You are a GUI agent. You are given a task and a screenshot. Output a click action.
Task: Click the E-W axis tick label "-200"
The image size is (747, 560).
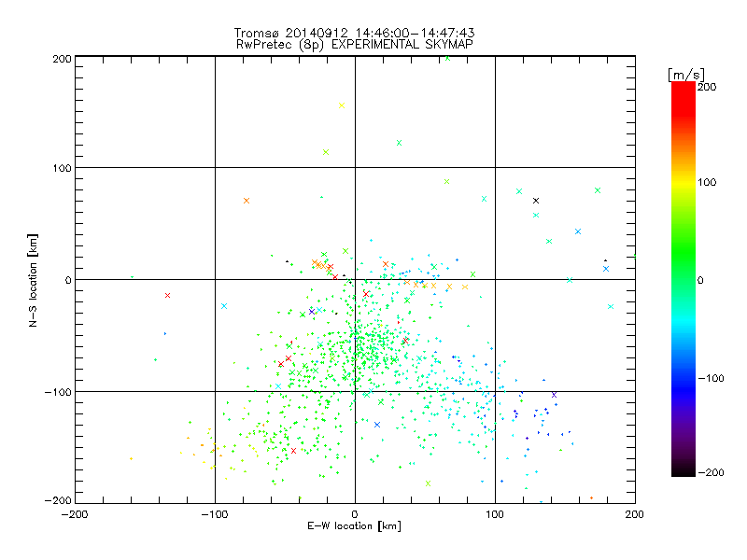(x=75, y=514)
